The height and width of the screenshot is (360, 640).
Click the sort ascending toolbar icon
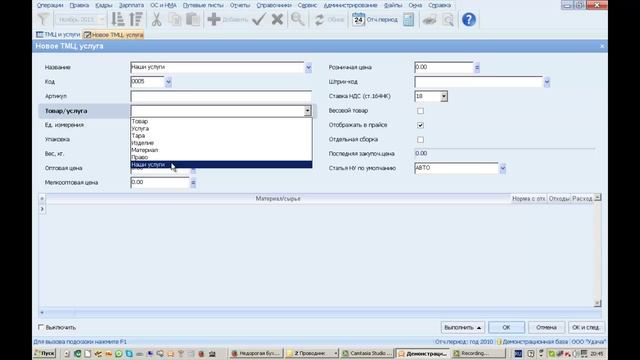118,19
